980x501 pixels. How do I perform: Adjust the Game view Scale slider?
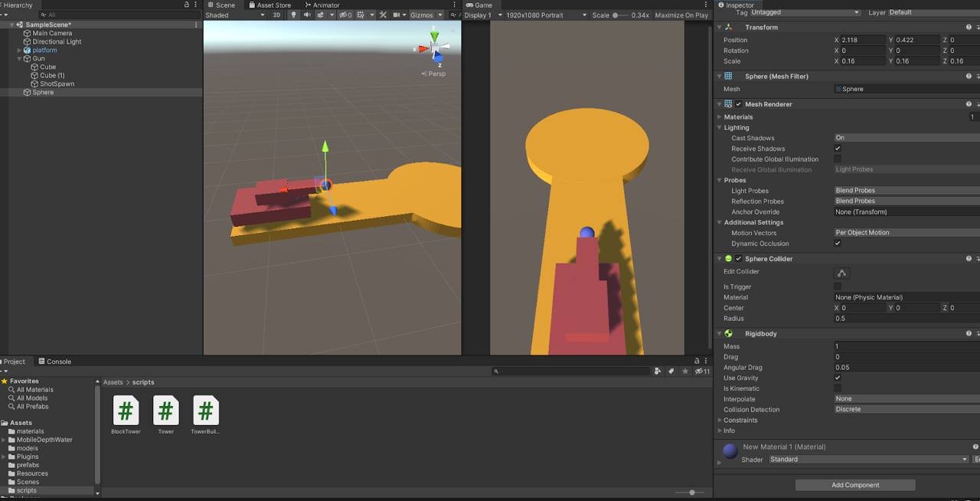point(621,15)
